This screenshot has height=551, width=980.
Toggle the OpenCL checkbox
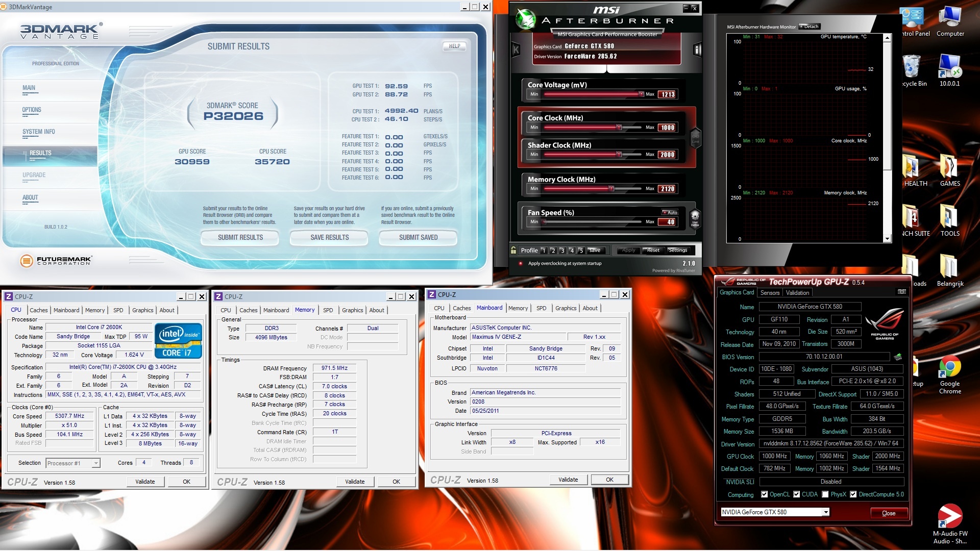(x=764, y=494)
